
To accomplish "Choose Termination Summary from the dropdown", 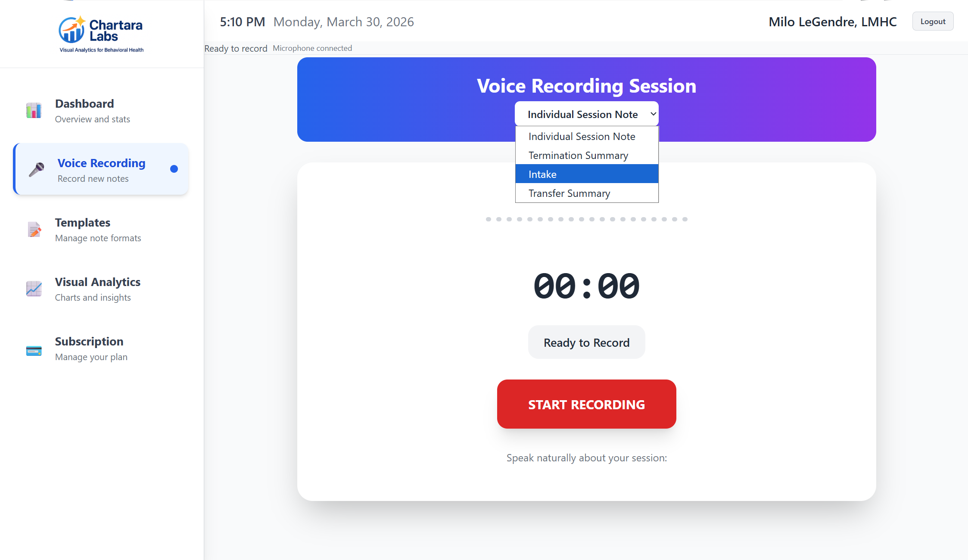I will [x=578, y=155].
